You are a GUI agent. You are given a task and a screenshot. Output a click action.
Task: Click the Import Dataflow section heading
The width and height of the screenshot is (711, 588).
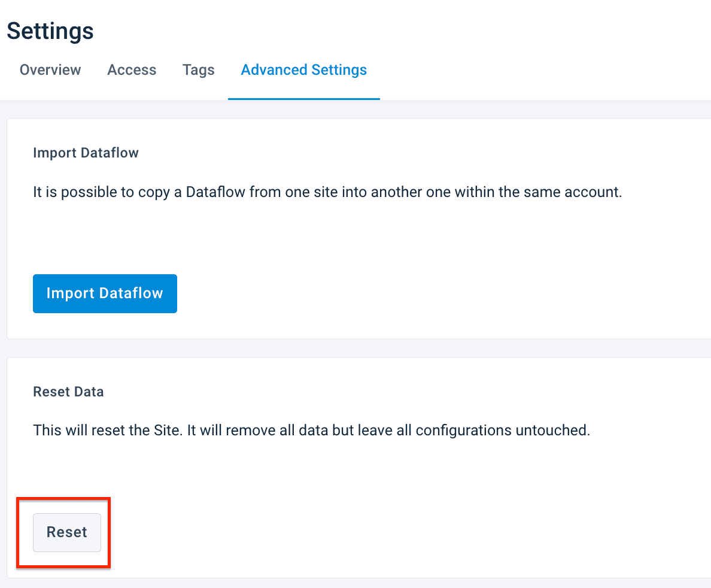(86, 153)
